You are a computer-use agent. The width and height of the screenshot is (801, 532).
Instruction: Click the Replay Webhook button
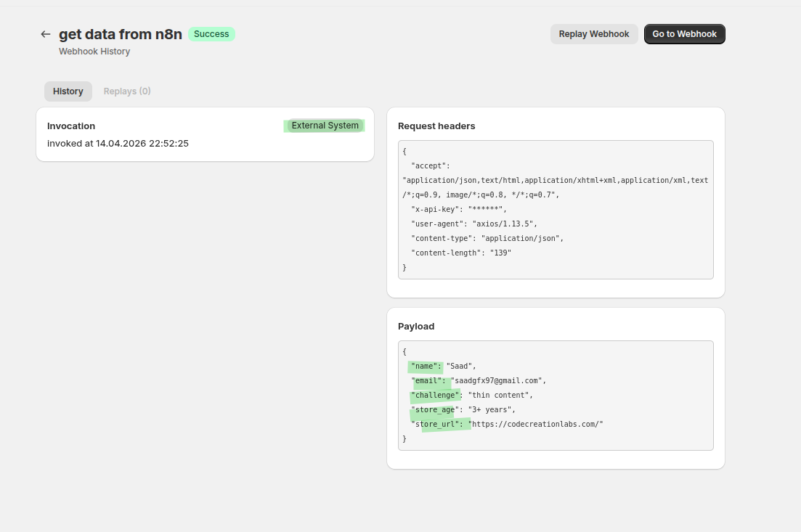tap(593, 34)
